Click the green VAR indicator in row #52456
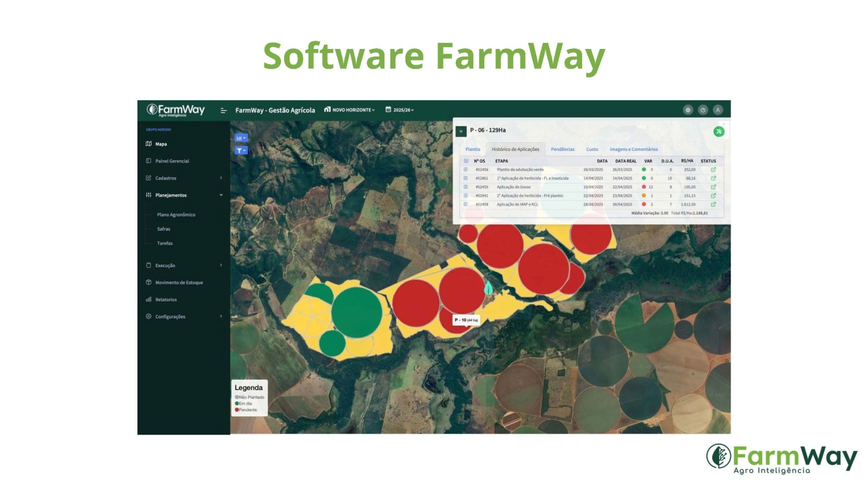Image resolution: width=868 pixels, height=489 pixels. [644, 170]
